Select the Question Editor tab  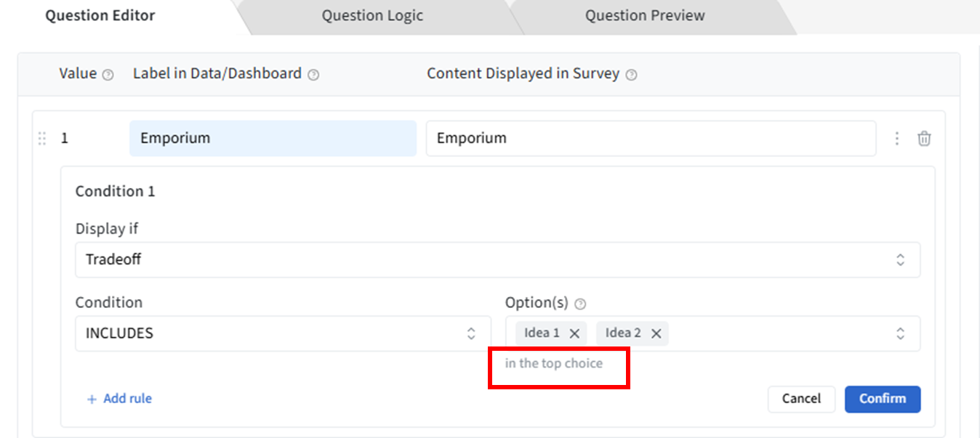100,16
